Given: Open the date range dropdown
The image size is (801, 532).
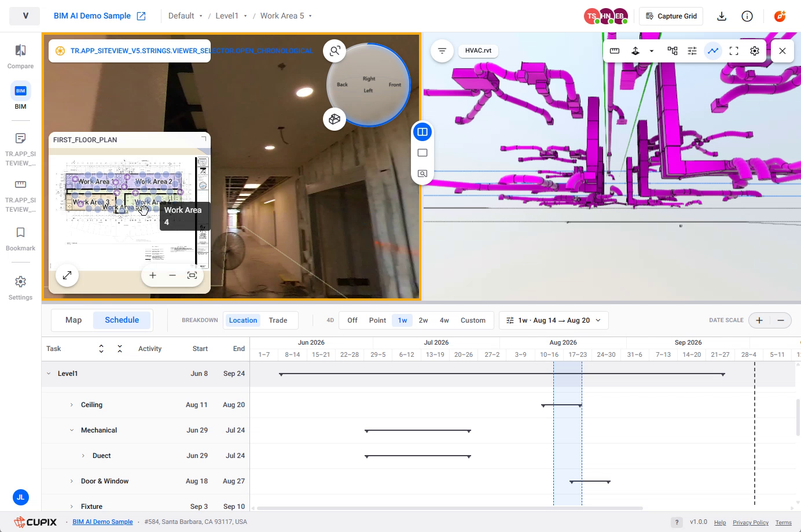Looking at the screenshot, I should point(553,320).
